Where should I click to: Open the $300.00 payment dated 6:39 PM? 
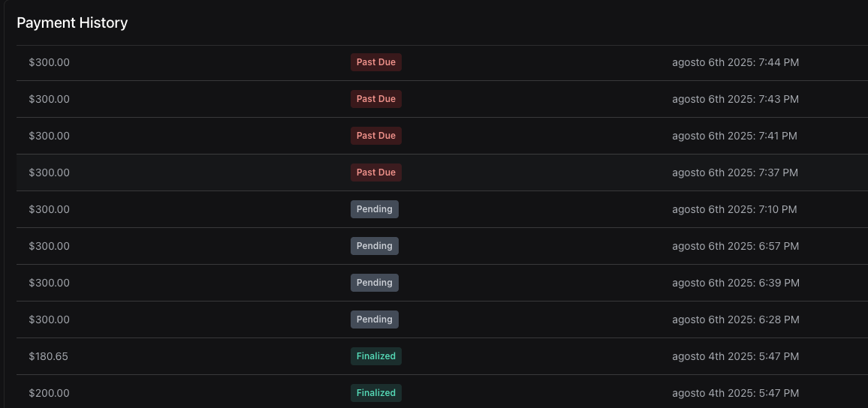(x=49, y=283)
